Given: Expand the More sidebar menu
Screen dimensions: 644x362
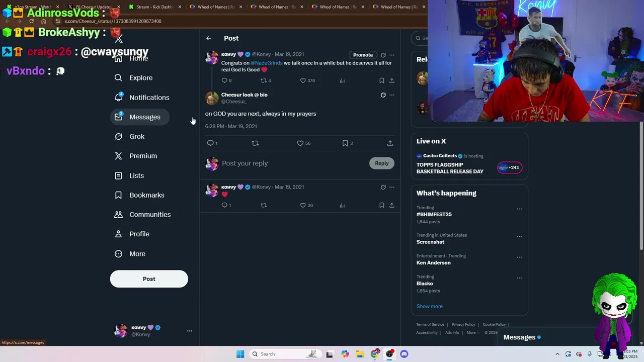Looking at the screenshot, I should point(130,254).
